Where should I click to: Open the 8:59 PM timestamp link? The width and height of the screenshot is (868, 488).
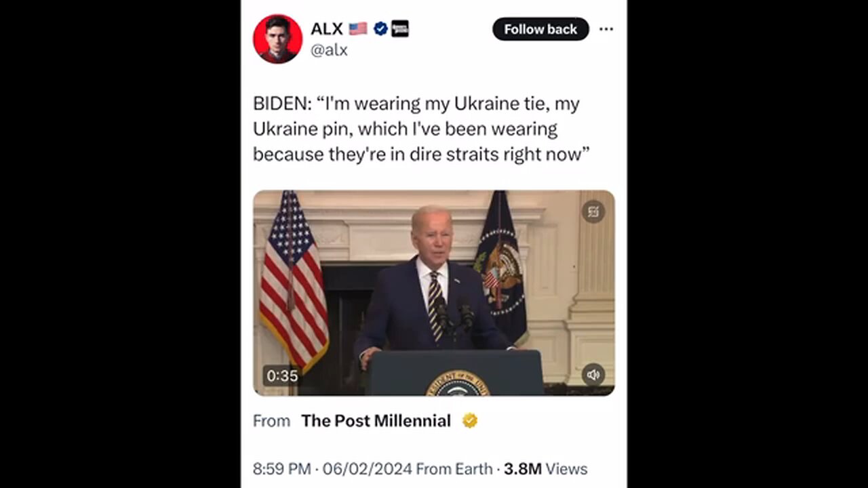[x=282, y=469]
